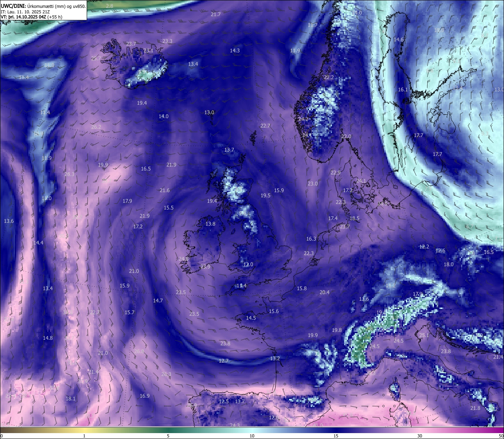Click the value 17.4 over the German Bight
The width and height of the screenshot is (504, 439).
point(333,219)
